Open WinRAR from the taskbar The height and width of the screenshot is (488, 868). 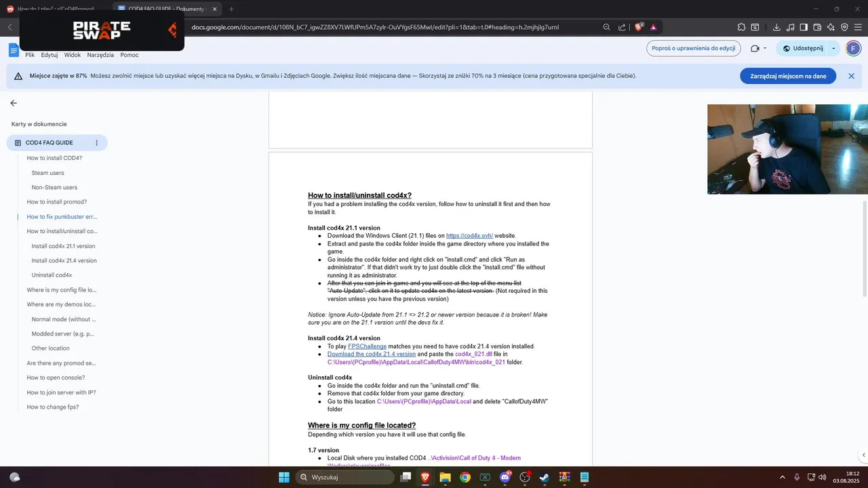564,477
